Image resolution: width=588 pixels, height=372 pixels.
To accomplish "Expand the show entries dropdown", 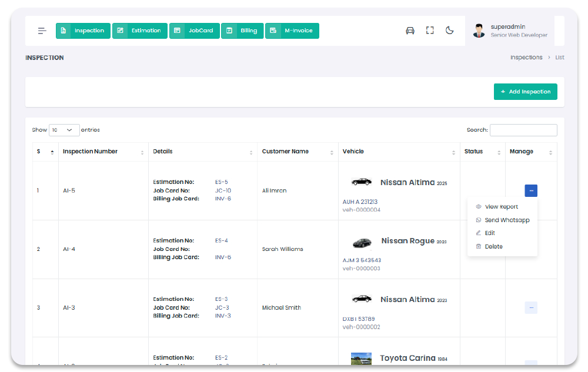I will [x=64, y=130].
